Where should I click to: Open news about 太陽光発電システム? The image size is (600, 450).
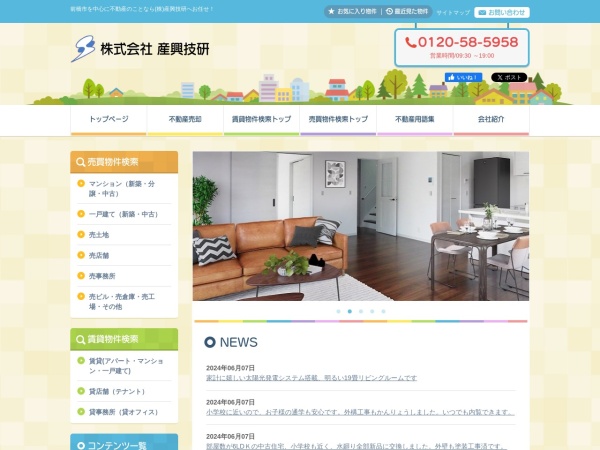311,378
